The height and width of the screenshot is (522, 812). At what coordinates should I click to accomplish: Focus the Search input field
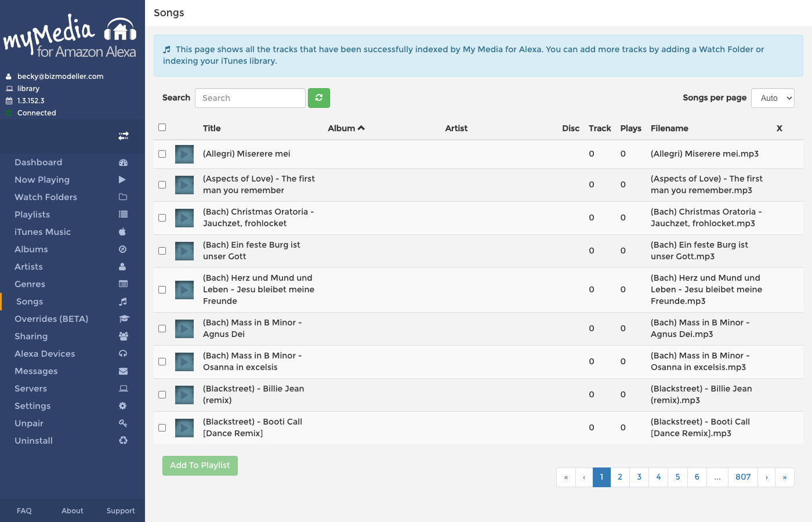point(250,98)
